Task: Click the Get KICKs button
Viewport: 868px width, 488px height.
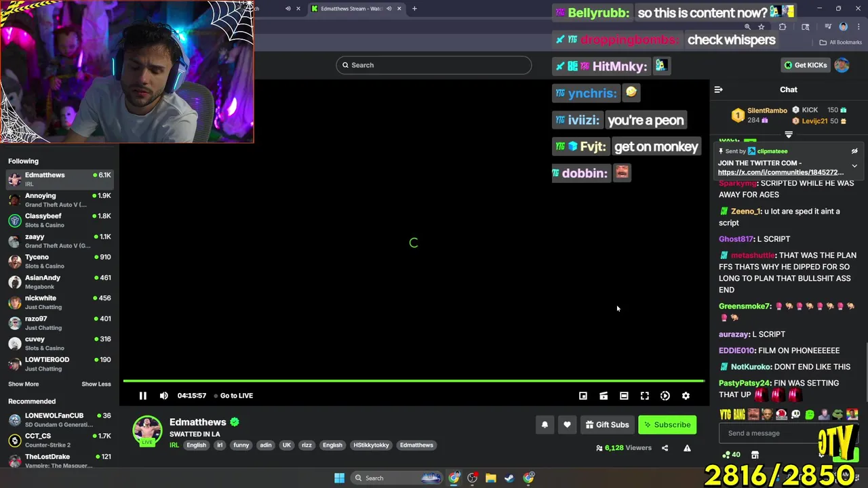Action: pyautogui.click(x=806, y=65)
